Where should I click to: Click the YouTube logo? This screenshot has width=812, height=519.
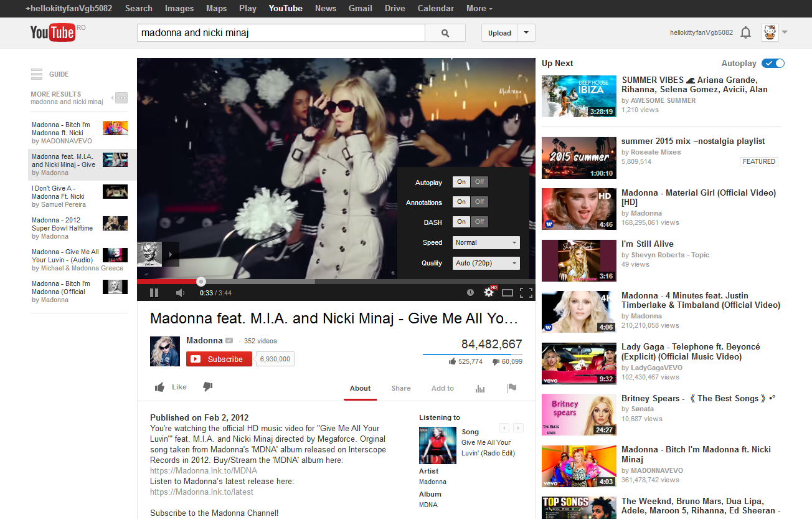coord(53,33)
